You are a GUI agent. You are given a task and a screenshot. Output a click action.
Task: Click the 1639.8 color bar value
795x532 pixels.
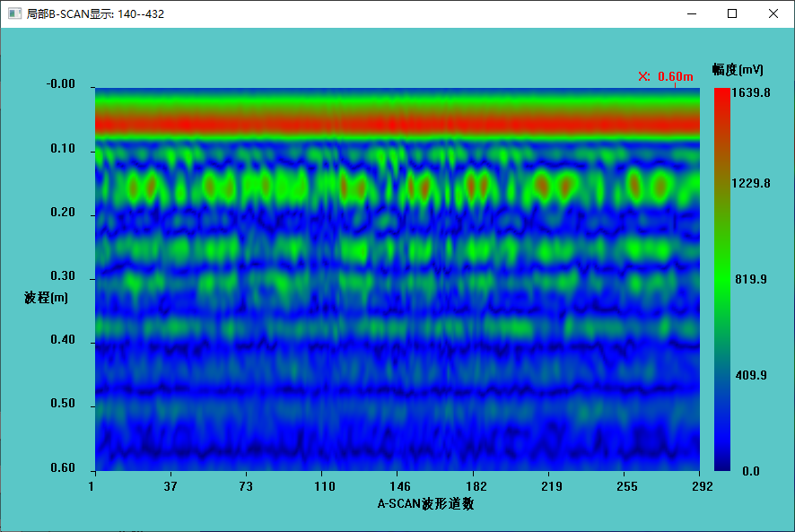coord(751,92)
